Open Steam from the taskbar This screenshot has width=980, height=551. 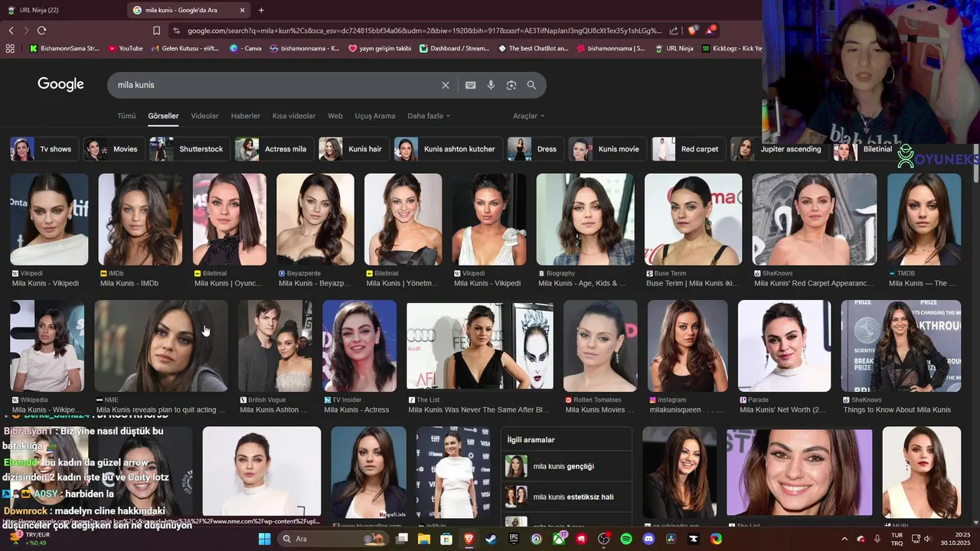point(491,539)
